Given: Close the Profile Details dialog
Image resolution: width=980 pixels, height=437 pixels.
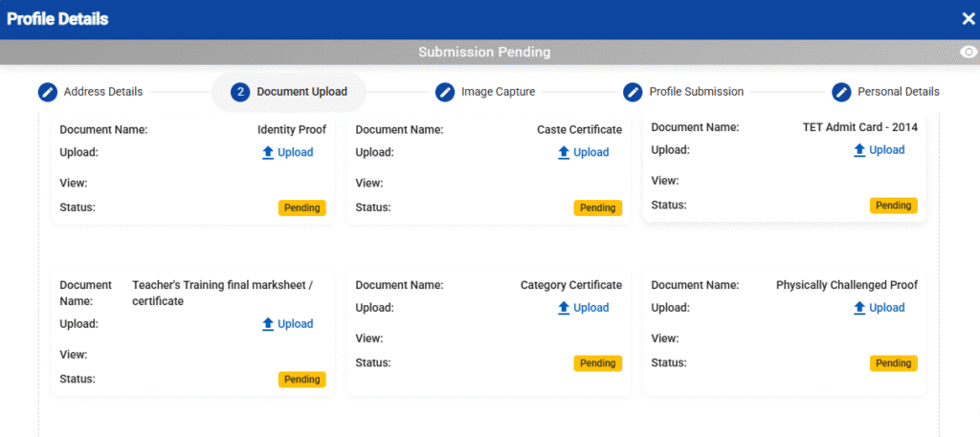Looking at the screenshot, I should coord(968,19).
